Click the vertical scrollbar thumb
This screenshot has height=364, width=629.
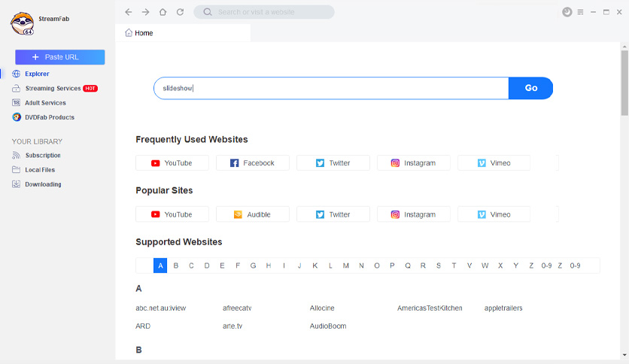[x=624, y=83]
